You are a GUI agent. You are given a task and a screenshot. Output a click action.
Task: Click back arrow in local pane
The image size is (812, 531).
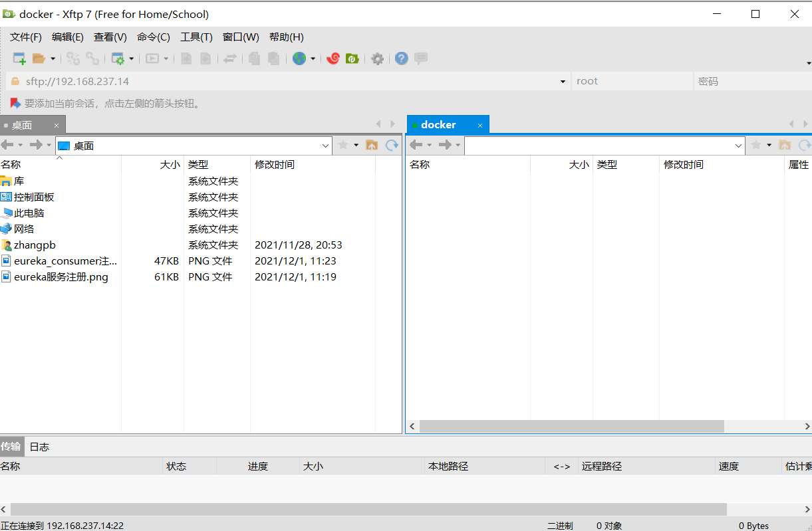[x=7, y=145]
